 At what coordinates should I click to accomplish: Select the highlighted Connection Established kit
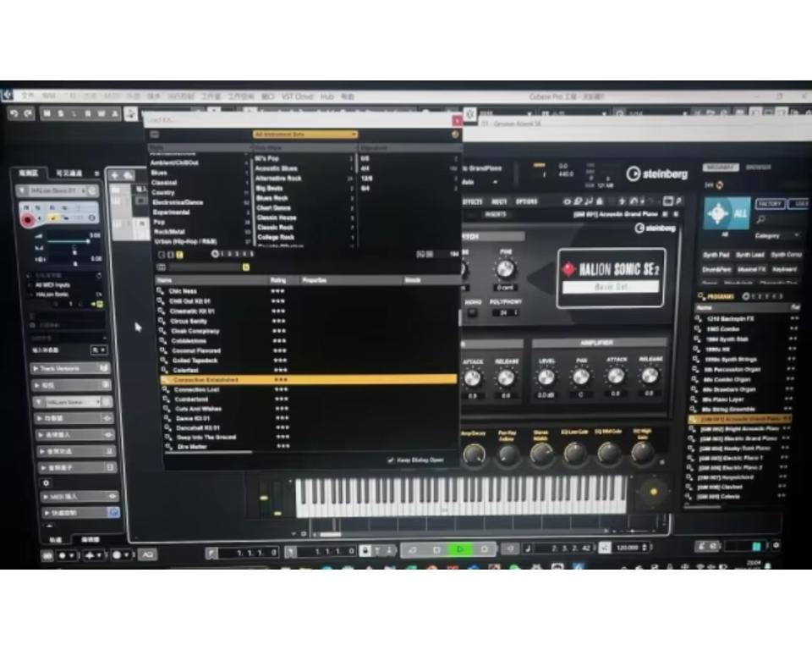[x=309, y=380]
